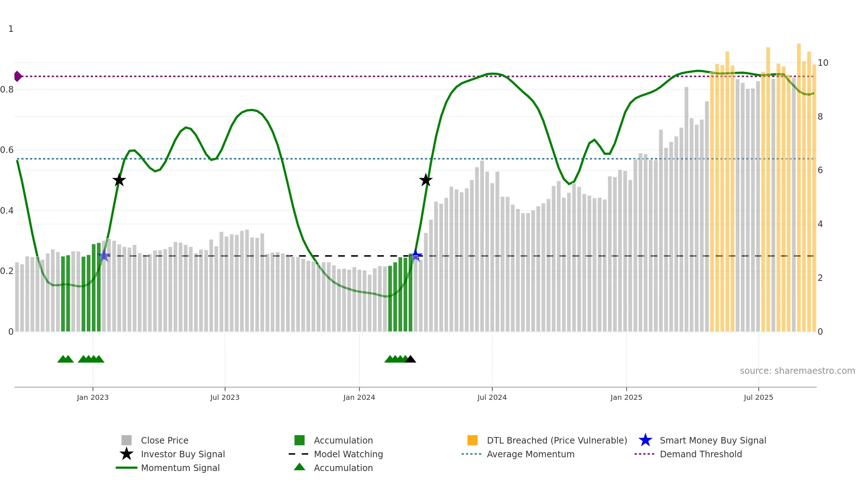Toggle the Momentum Signal legend text

point(180,468)
